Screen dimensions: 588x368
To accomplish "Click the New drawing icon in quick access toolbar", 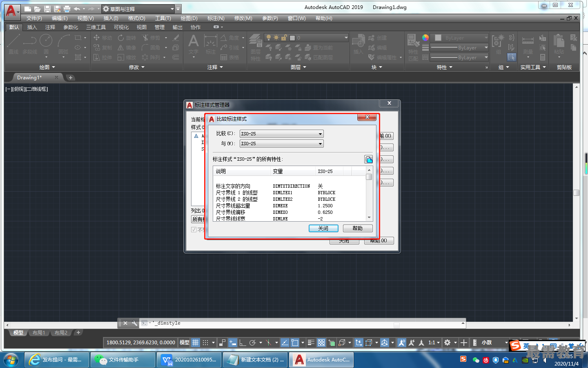I will coord(27,9).
